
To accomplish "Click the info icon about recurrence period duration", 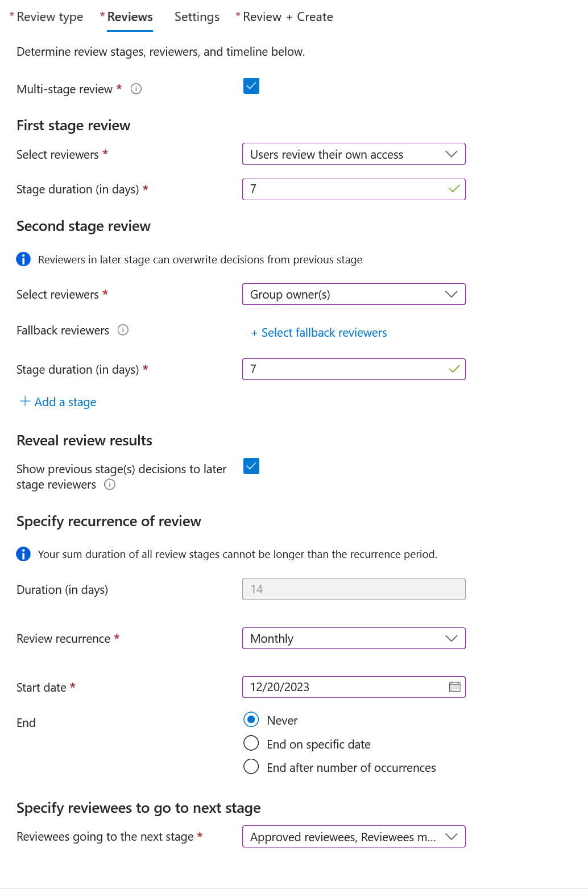I will tap(23, 553).
